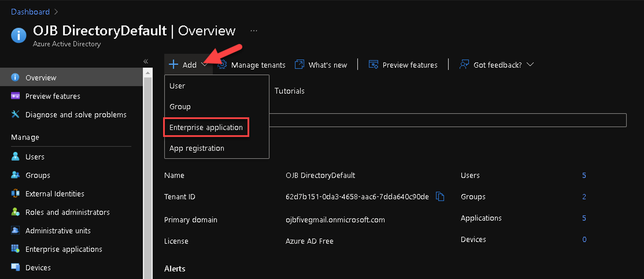Click the Roles and administrators icon
The width and height of the screenshot is (644, 279).
coord(15,212)
